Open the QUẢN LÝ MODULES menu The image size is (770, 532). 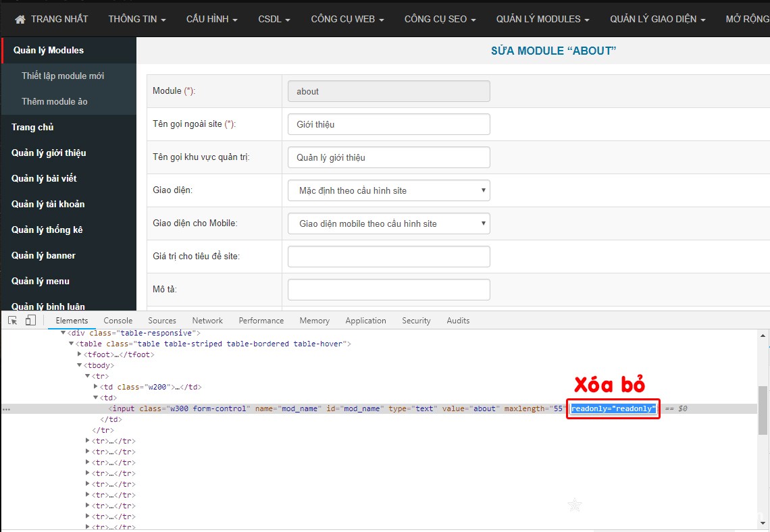click(x=542, y=19)
